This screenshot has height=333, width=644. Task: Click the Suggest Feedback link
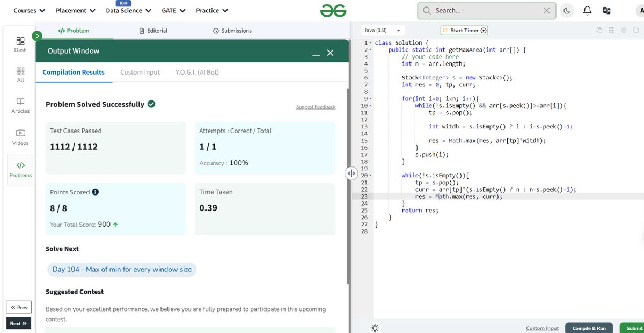[x=316, y=107]
